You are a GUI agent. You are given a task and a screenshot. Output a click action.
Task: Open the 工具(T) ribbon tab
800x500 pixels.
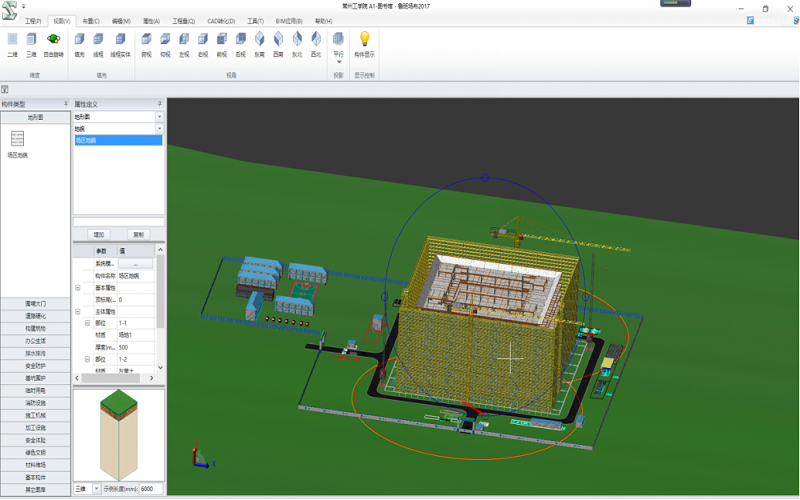pyautogui.click(x=255, y=21)
